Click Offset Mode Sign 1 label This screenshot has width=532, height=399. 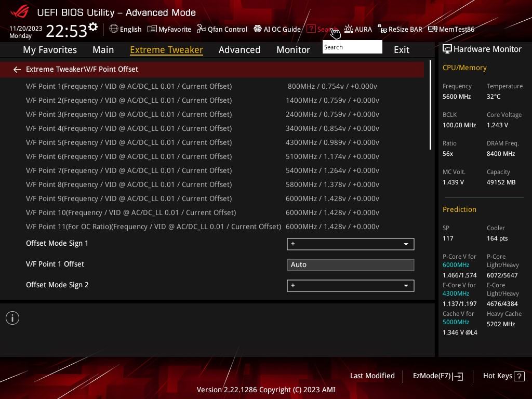pos(57,243)
